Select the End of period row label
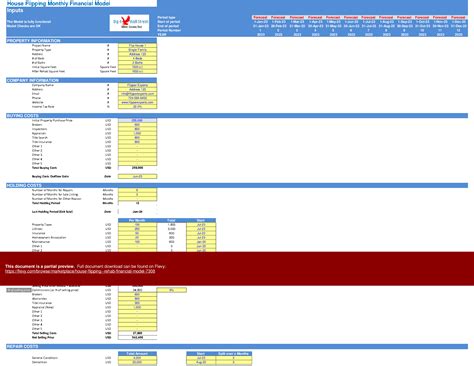 click(168, 26)
